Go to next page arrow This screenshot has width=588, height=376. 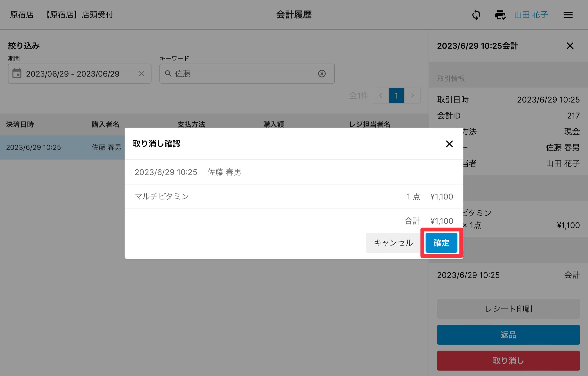click(412, 96)
